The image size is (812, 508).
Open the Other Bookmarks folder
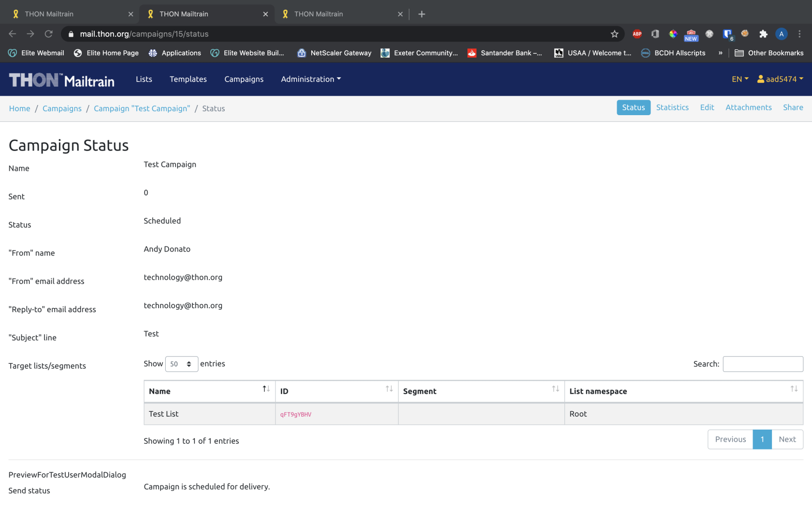[769, 53]
